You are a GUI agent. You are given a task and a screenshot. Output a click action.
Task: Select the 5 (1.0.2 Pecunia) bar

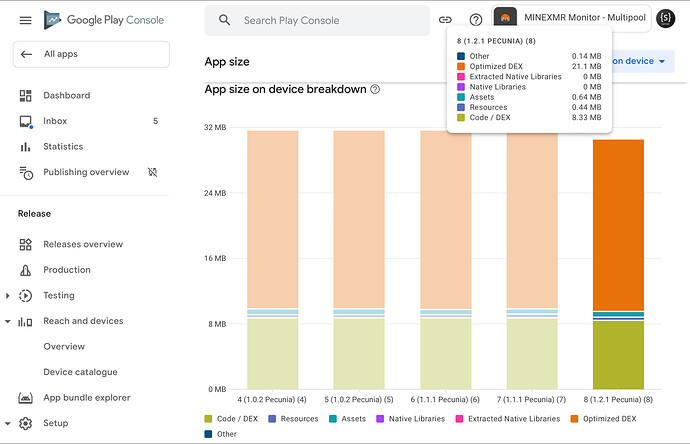(x=359, y=260)
